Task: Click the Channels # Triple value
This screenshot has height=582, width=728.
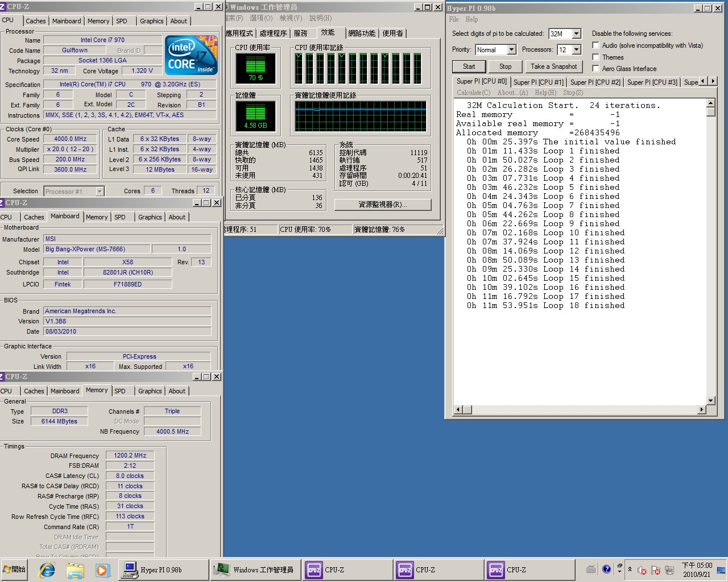Action: (x=172, y=411)
